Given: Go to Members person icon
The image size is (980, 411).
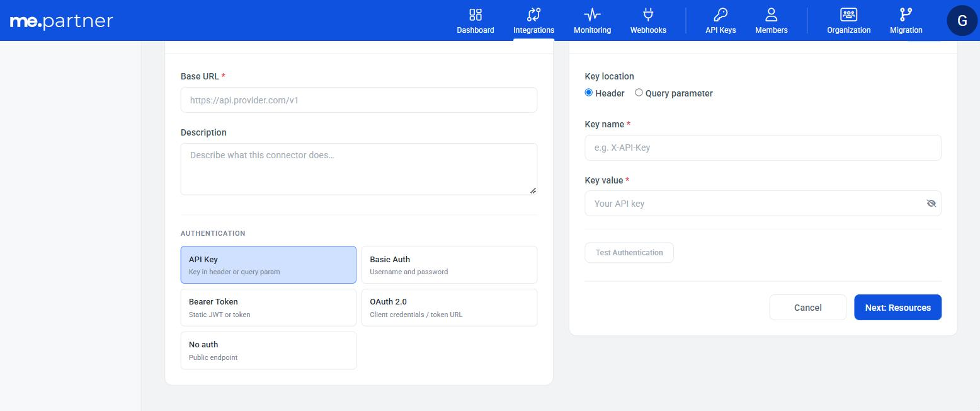Looking at the screenshot, I should tap(772, 14).
